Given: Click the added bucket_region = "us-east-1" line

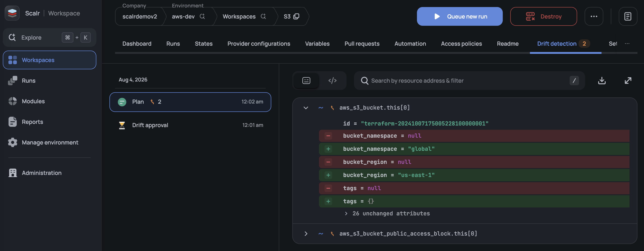Looking at the screenshot, I should (x=474, y=175).
